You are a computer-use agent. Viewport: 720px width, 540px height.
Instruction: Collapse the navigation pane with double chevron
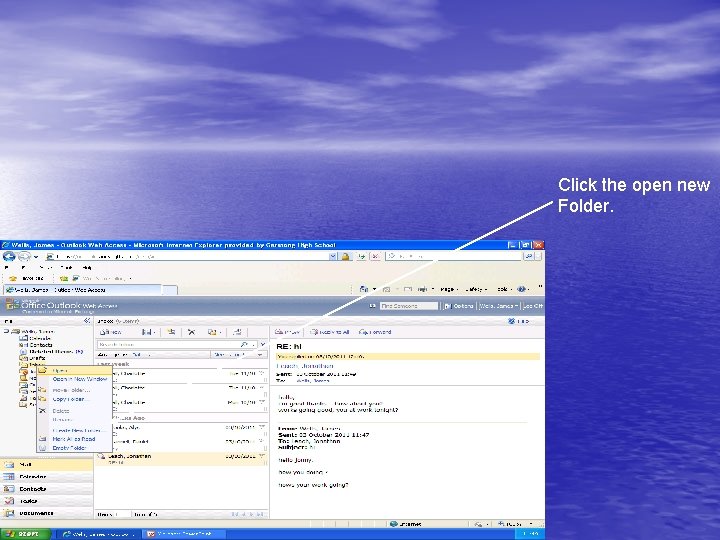[x=87, y=321]
